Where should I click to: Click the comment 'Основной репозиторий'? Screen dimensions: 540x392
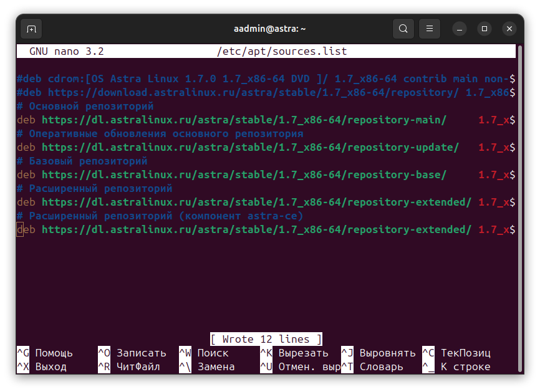pyautogui.click(x=85, y=107)
